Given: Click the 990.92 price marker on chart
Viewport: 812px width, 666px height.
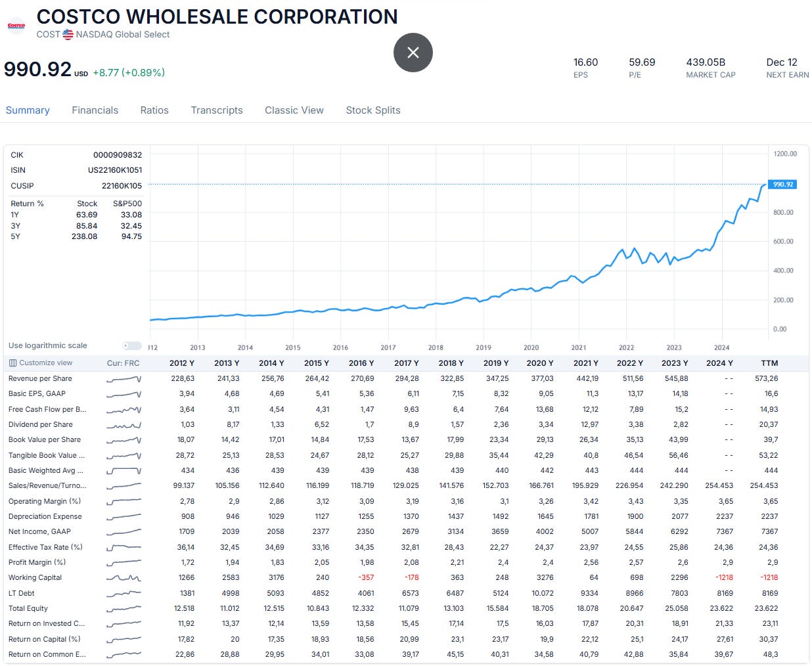Looking at the screenshot, I should (782, 185).
